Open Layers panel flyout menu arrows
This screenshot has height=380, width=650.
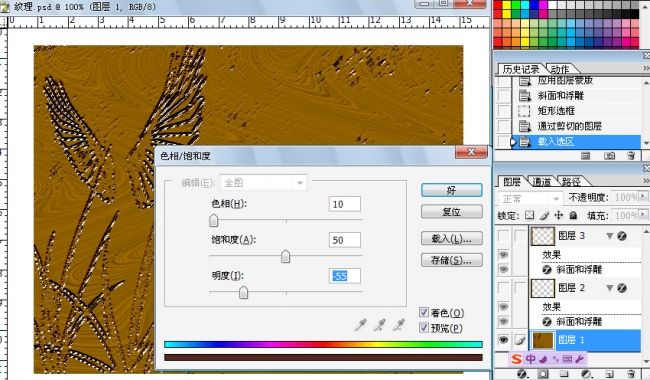[x=646, y=181]
